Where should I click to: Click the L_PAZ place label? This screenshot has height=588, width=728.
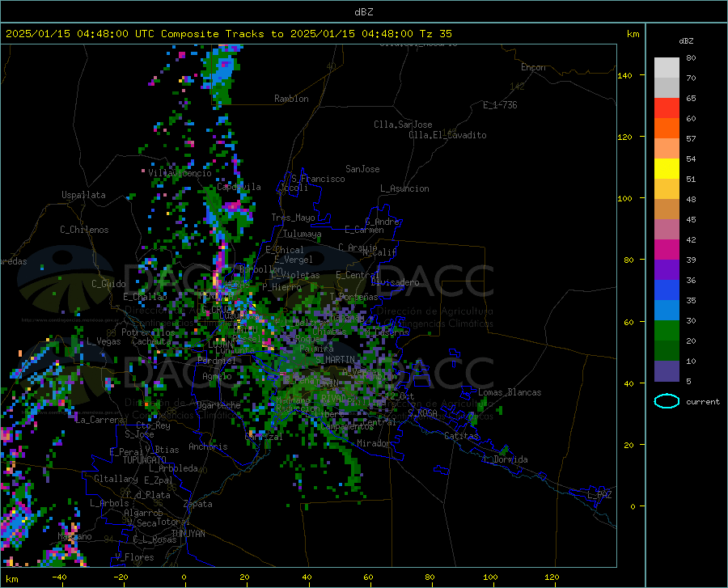point(599,495)
